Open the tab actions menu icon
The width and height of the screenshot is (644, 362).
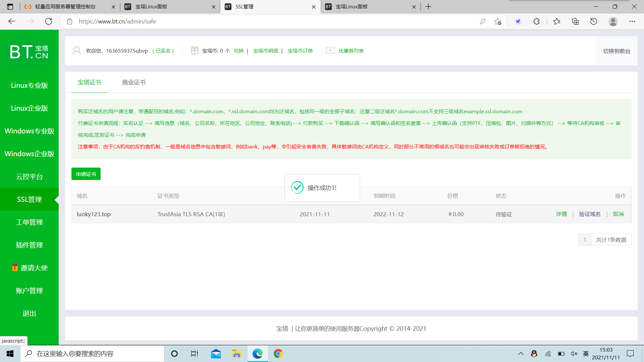click(10, 7)
